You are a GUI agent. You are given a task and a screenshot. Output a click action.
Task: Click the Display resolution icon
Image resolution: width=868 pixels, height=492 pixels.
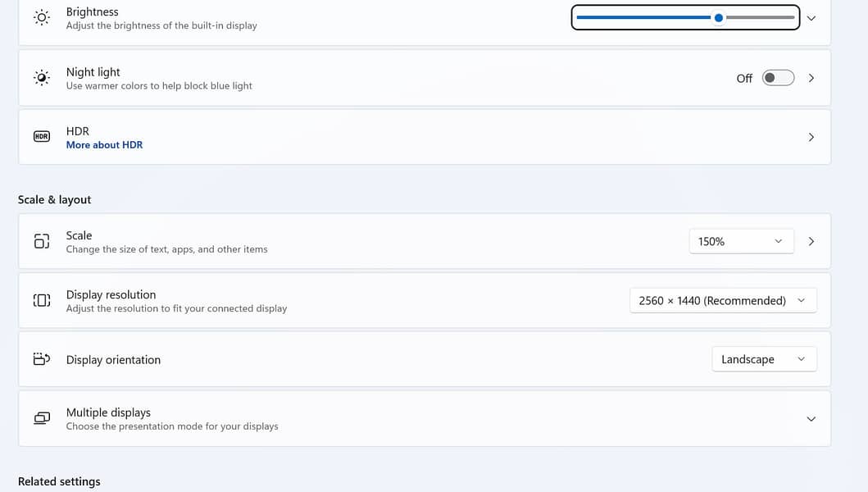coord(42,300)
